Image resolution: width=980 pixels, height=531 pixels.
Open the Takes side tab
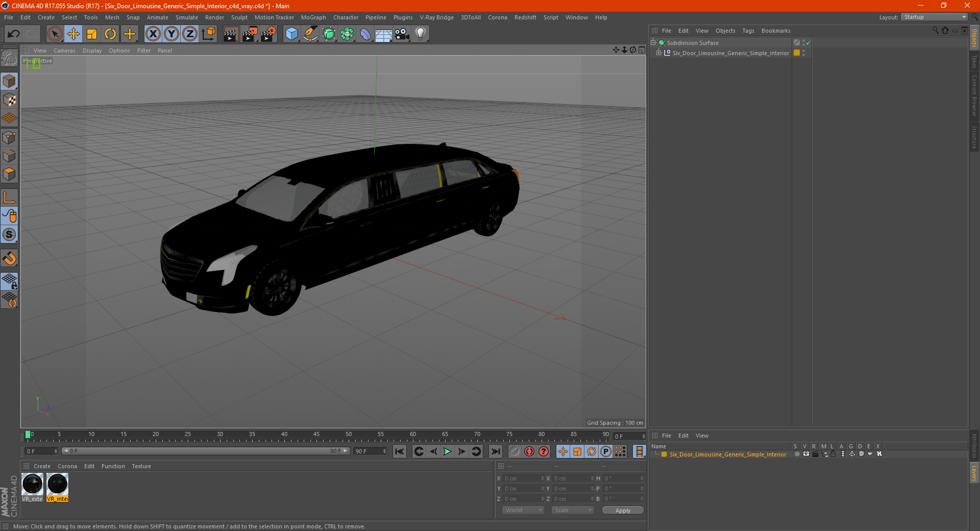pyautogui.click(x=974, y=61)
